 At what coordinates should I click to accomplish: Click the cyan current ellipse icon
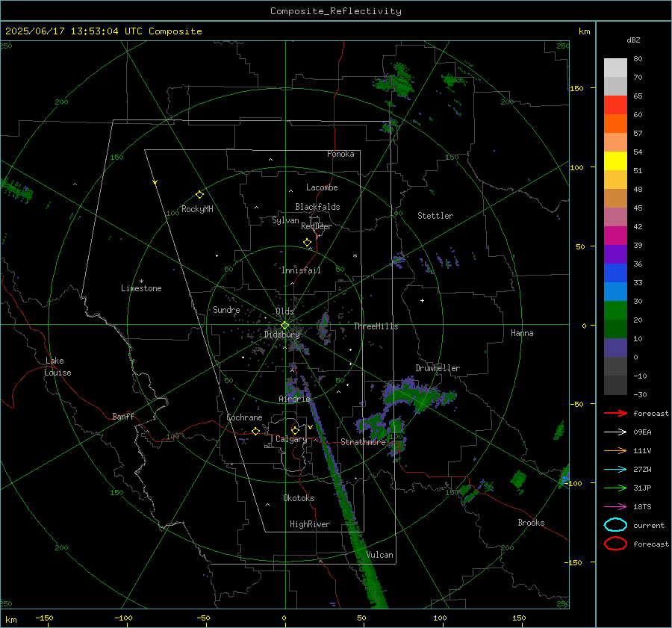615,525
